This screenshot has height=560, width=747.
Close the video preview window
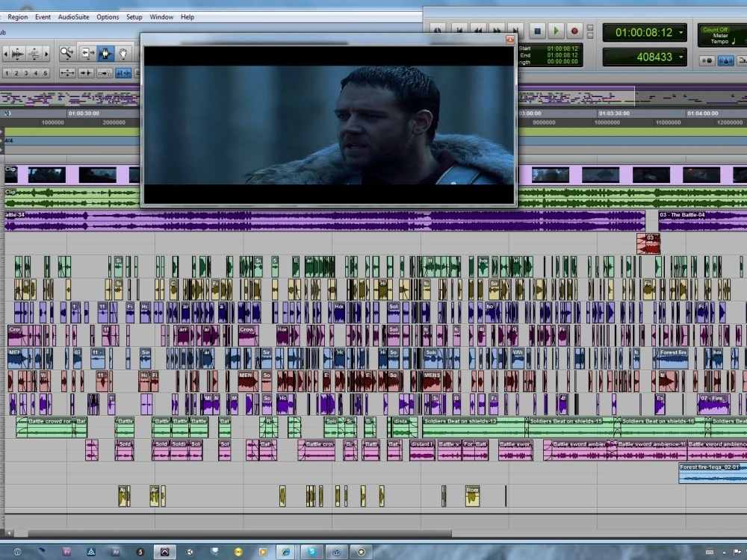509,40
